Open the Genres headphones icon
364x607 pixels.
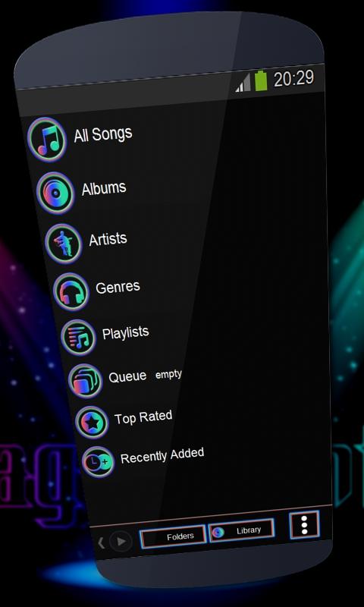(x=71, y=292)
